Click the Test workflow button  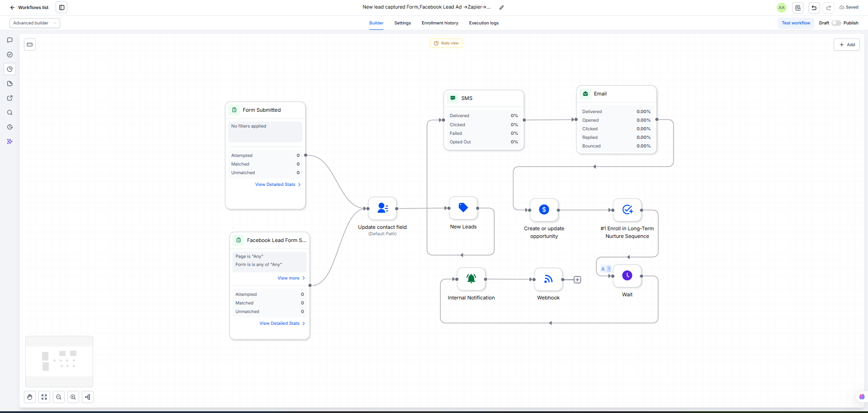(796, 23)
